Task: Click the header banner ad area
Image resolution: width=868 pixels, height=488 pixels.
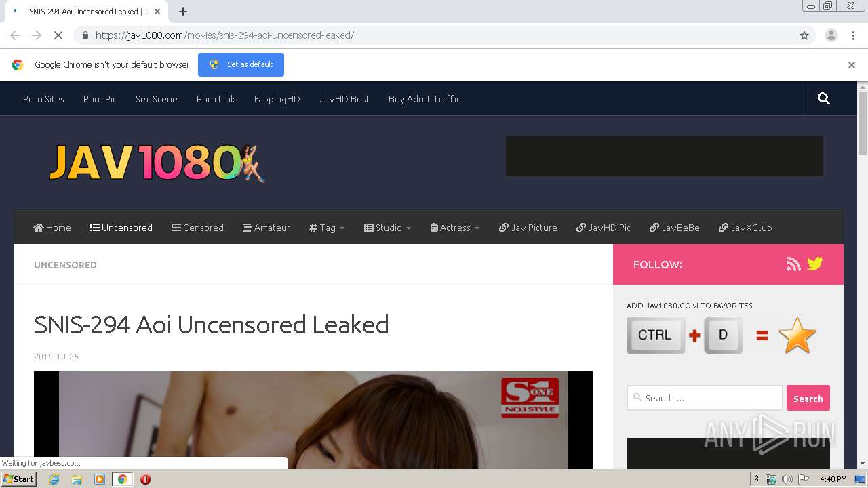Action: 665,156
